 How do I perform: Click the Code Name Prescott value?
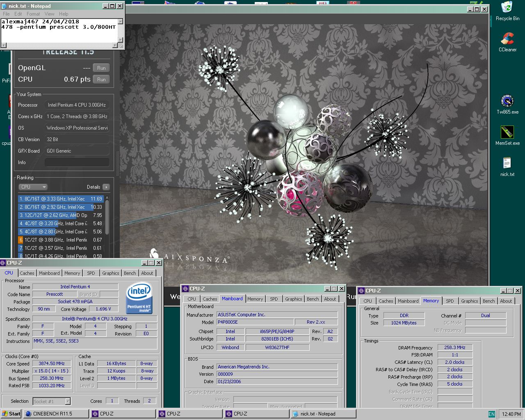55,294
